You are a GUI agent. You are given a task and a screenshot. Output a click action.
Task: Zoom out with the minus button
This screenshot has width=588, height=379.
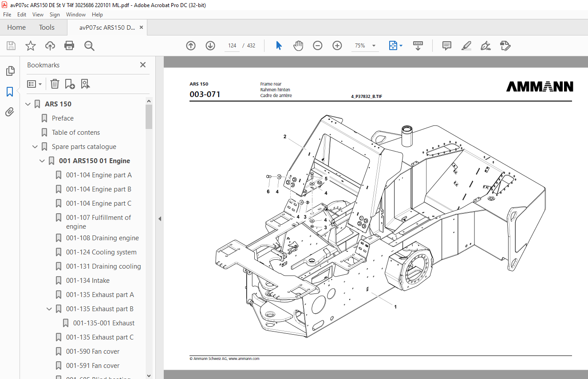tap(318, 46)
